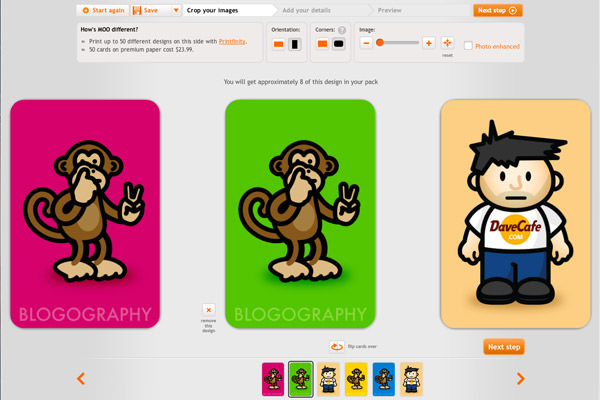600x400 pixels.
Task: Click the image zoom slider handle
Action: pyautogui.click(x=380, y=42)
